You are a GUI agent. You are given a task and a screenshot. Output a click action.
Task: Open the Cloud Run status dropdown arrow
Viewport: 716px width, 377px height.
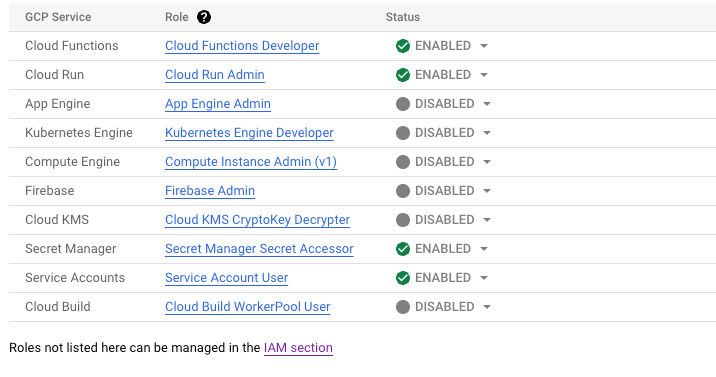(x=484, y=75)
